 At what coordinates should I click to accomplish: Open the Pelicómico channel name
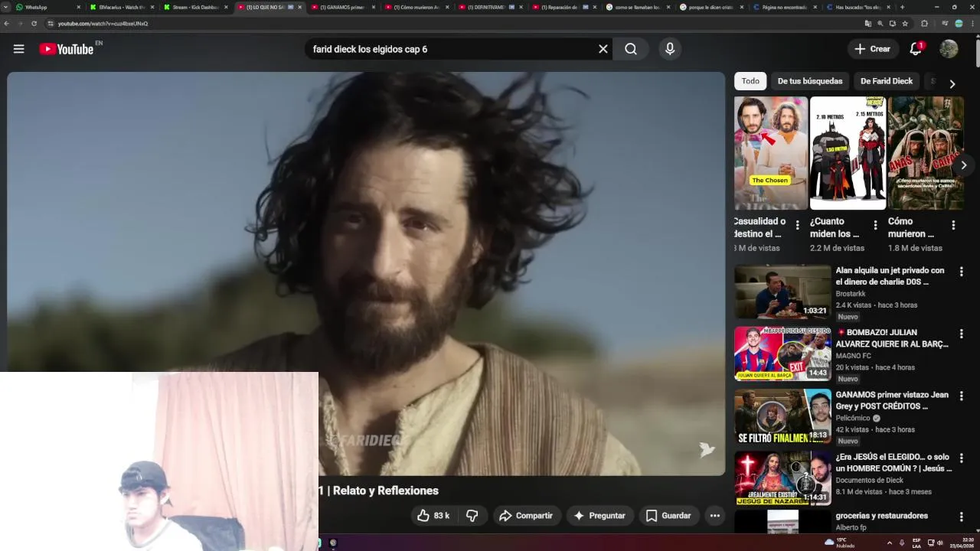point(853,418)
